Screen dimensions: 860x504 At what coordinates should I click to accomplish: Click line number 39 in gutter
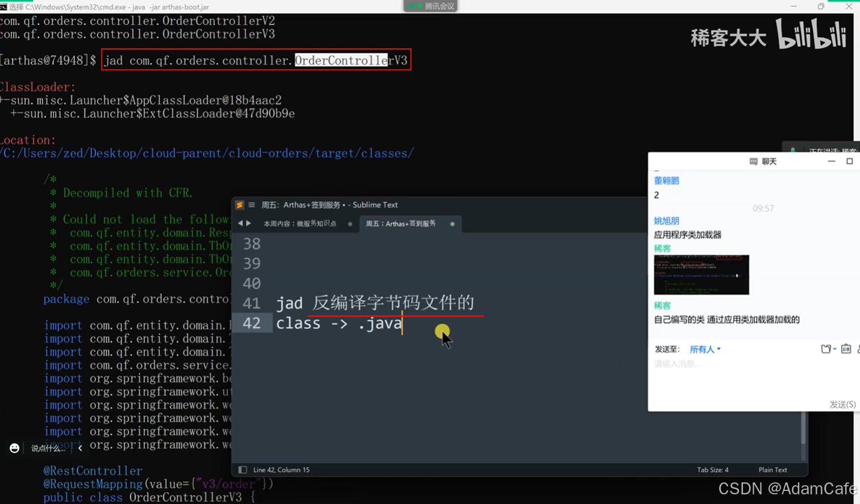click(x=252, y=264)
